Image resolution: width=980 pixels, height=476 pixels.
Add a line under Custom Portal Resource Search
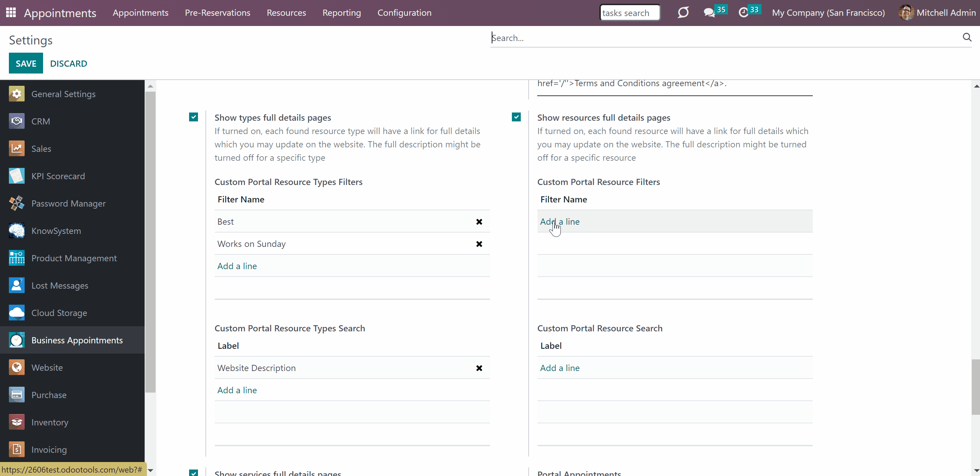coord(560,368)
